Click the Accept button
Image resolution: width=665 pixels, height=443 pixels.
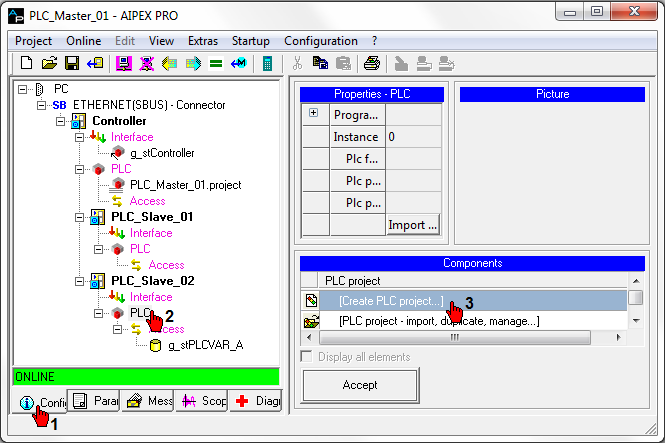(x=360, y=385)
